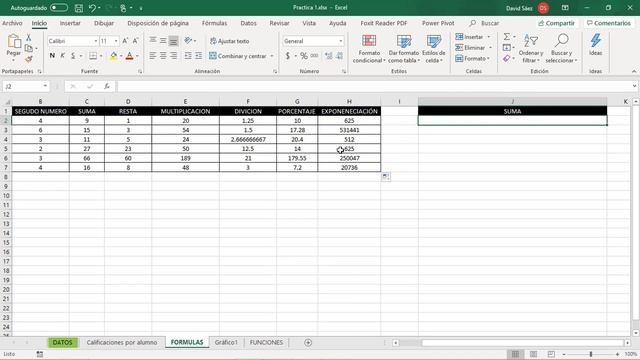This screenshot has height=360, width=640.
Task: Open the Insertar ribbon tab
Action: [x=70, y=23]
